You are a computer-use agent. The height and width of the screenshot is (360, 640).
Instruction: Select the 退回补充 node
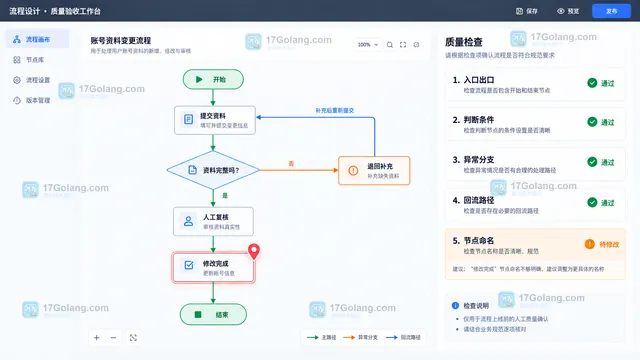click(374, 171)
